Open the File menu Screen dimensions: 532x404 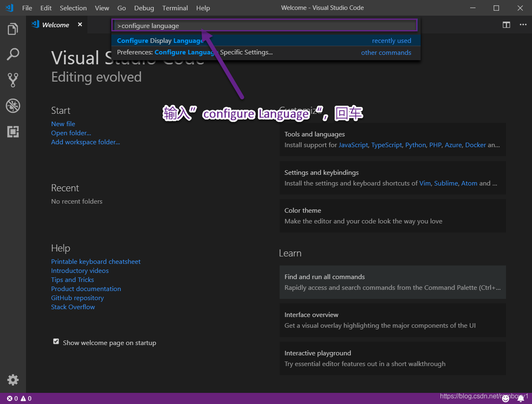pyautogui.click(x=27, y=8)
